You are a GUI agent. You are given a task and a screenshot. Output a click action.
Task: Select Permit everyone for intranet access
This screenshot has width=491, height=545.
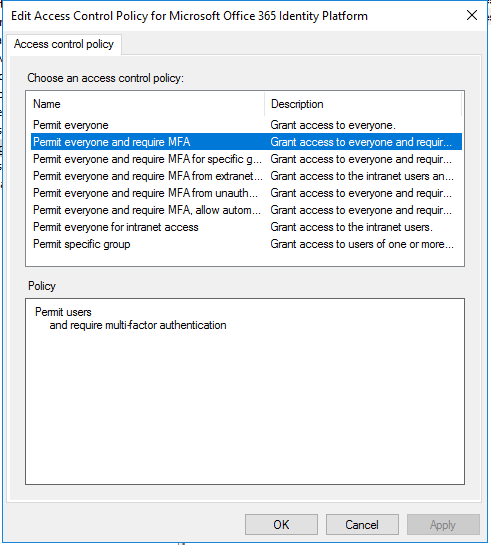pyautogui.click(x=246, y=227)
